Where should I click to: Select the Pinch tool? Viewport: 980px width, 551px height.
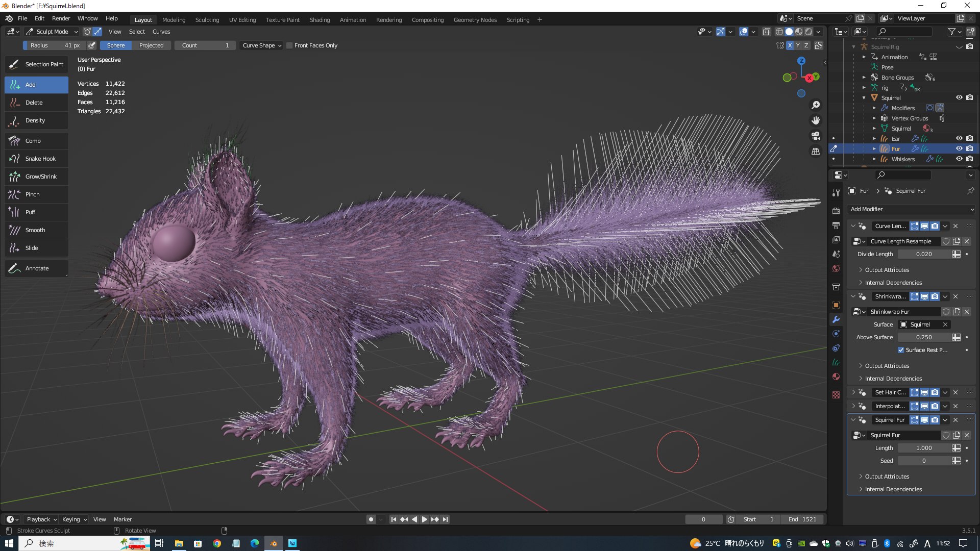click(36, 194)
